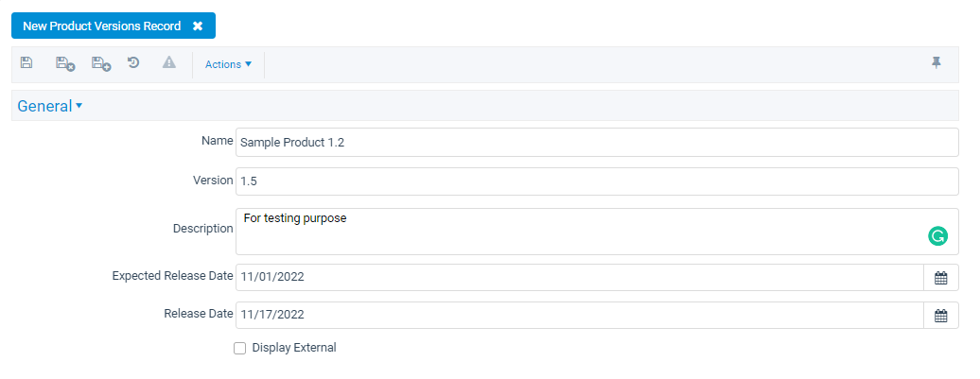Click the Version input field
The width and height of the screenshot is (980, 379).
tap(597, 181)
